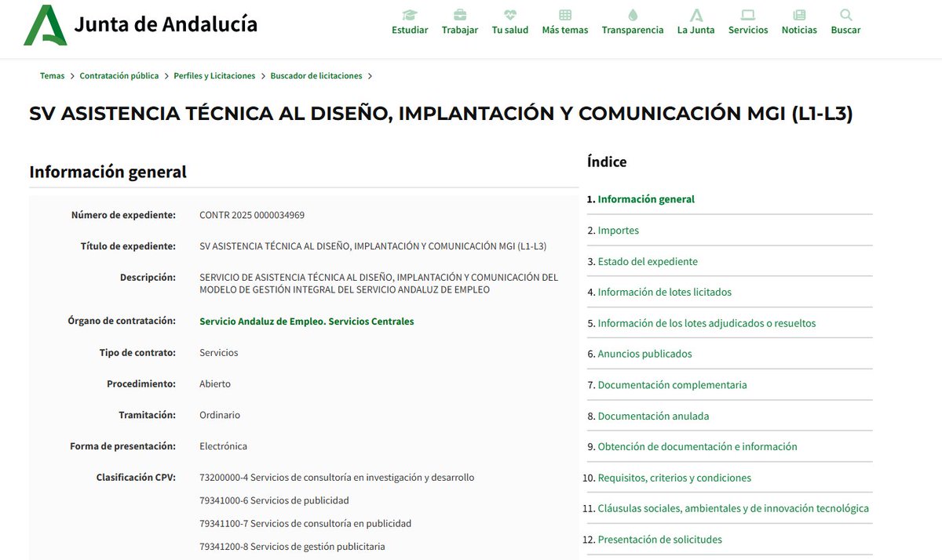Viewport: 942px width, 560px height.
Task: Open the Junta de Andalucía logo home link
Action: pyautogui.click(x=141, y=24)
